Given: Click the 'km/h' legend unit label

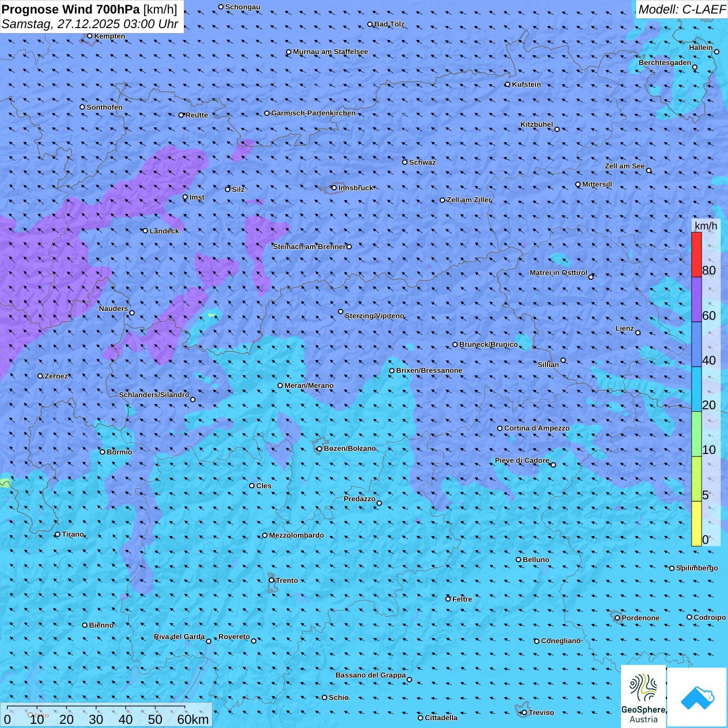Looking at the screenshot, I should (x=706, y=226).
